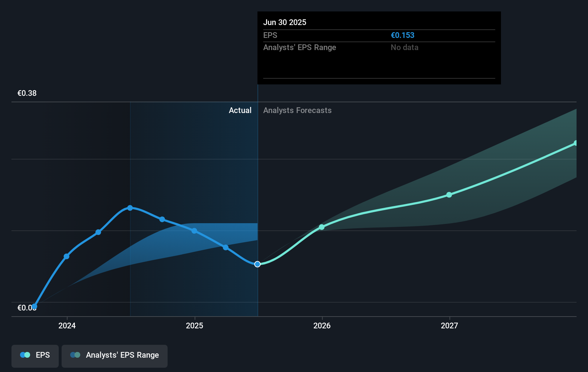Click the Analysts Forecasts section label
This screenshot has width=588, height=372.
[x=297, y=110]
